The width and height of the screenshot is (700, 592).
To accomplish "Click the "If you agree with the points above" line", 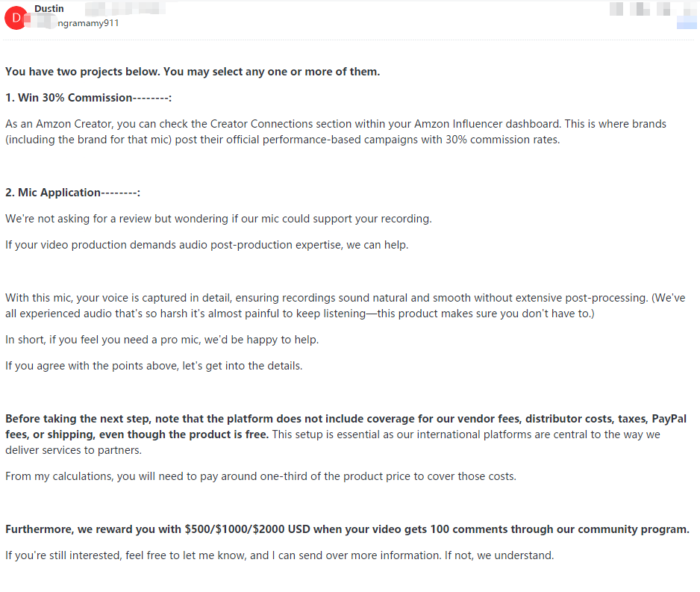I will click(154, 366).
